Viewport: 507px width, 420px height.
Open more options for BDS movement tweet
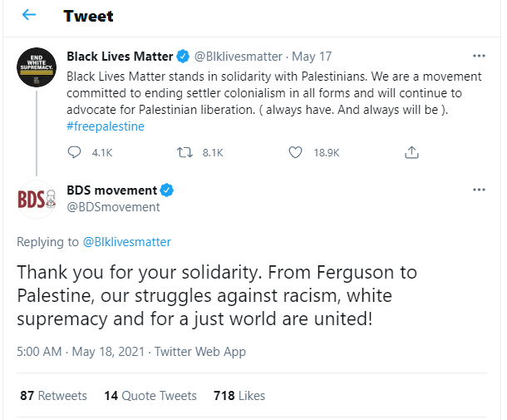click(x=479, y=190)
